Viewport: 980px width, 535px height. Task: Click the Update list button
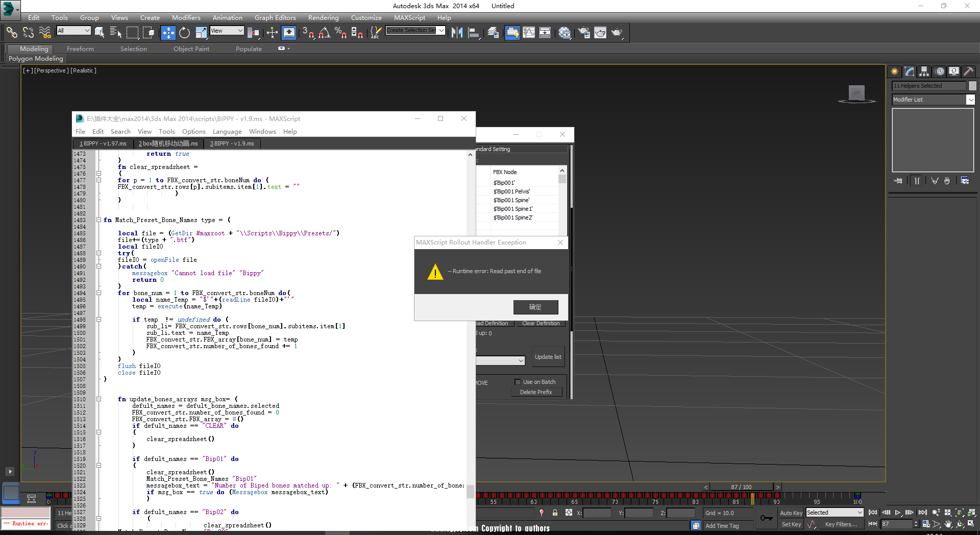548,357
